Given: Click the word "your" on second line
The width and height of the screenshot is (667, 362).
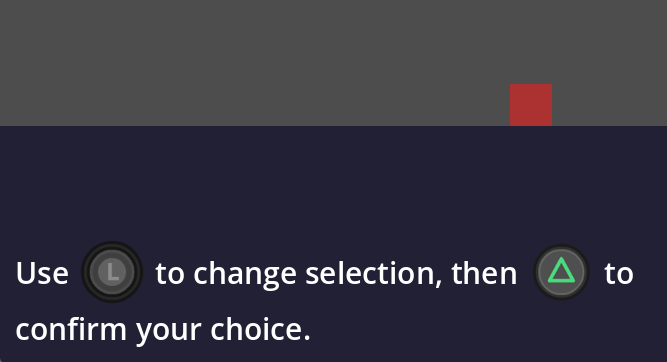Looking at the screenshot, I should tap(168, 332).
